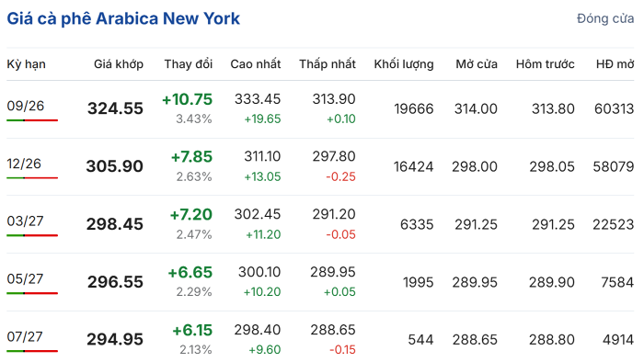Click the Giá khớp column header
The height and width of the screenshot is (362, 644).
click(119, 64)
